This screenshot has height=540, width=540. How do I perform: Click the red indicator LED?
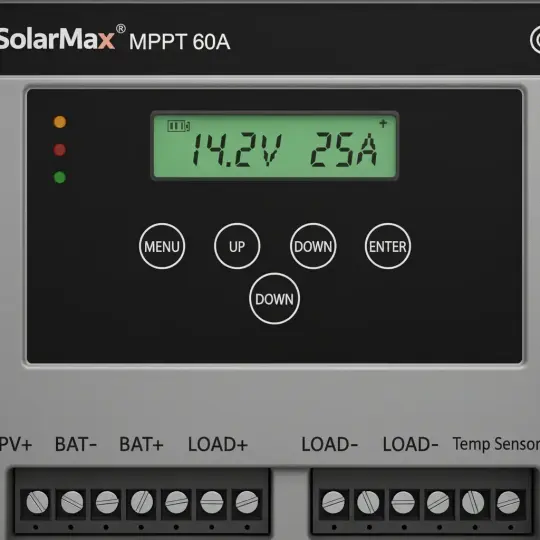coord(60,150)
